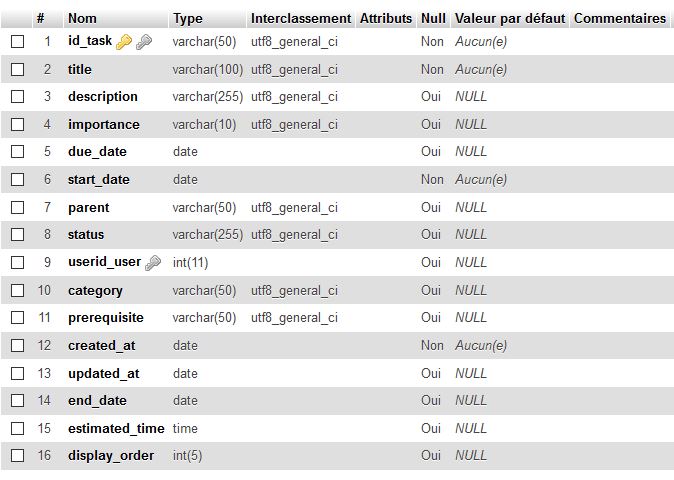The width and height of the screenshot is (674, 480).
Task: Click the Interclassement column header
Action: (x=301, y=18)
